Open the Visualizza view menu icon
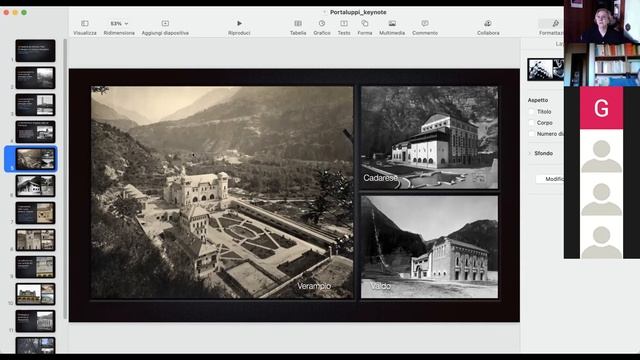This screenshot has width=640, height=360. 85,24
